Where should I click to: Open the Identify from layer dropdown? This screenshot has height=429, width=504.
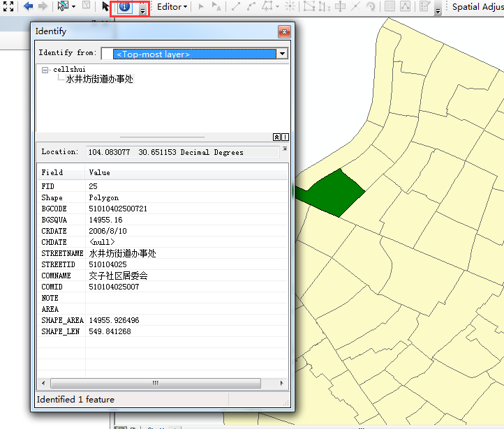(x=282, y=54)
